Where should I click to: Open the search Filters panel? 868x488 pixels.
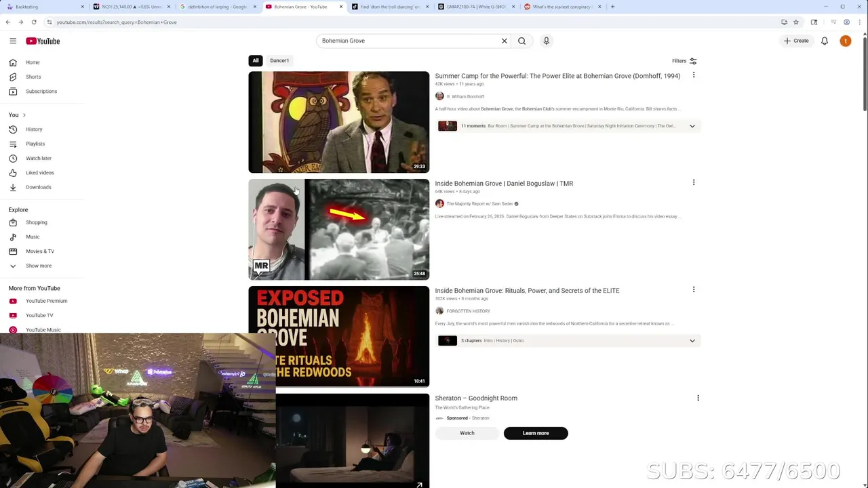pos(684,61)
